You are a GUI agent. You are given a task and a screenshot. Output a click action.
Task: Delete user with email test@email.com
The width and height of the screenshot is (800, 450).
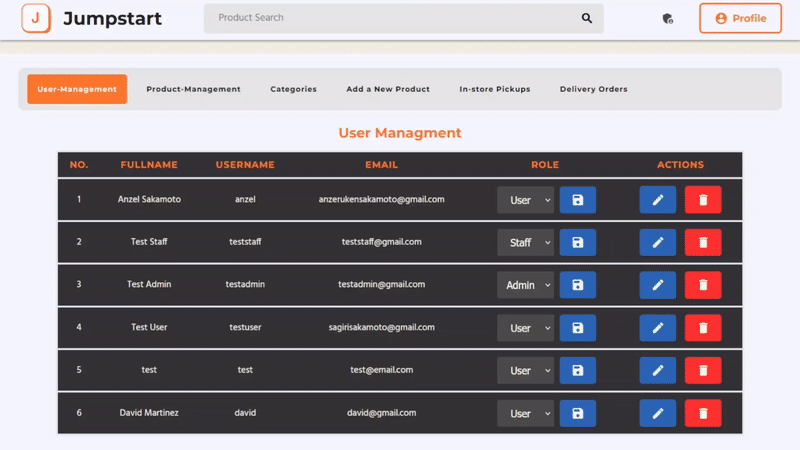point(703,370)
